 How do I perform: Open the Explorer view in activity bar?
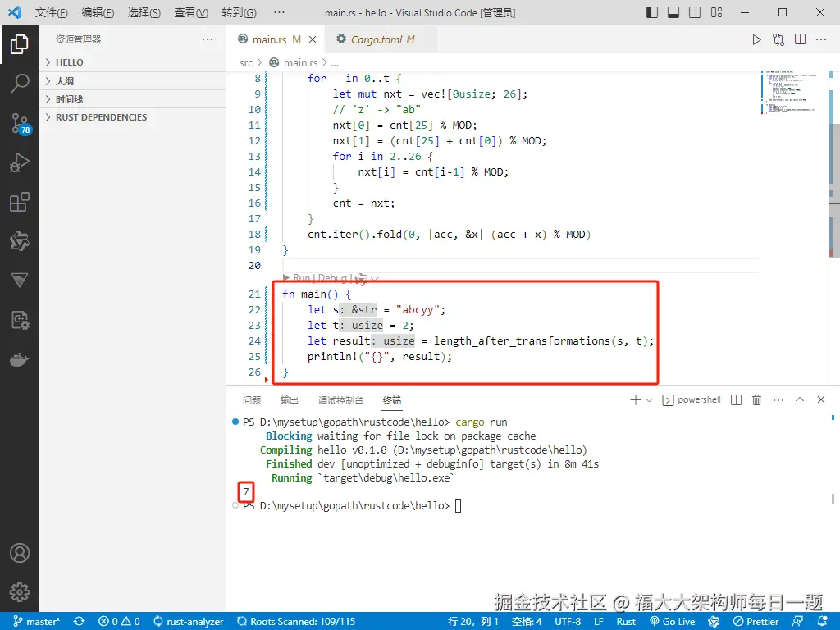20,44
